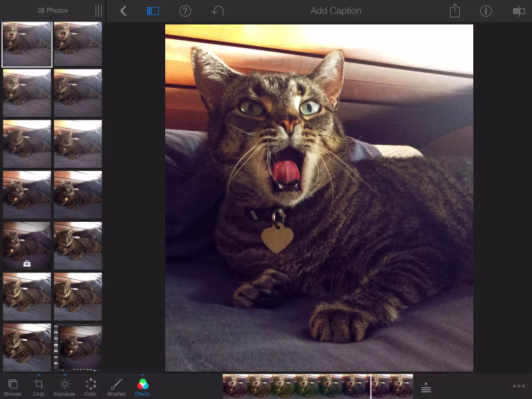
Task: Select the fifth-row right cat thumbnail
Action: pos(78,246)
